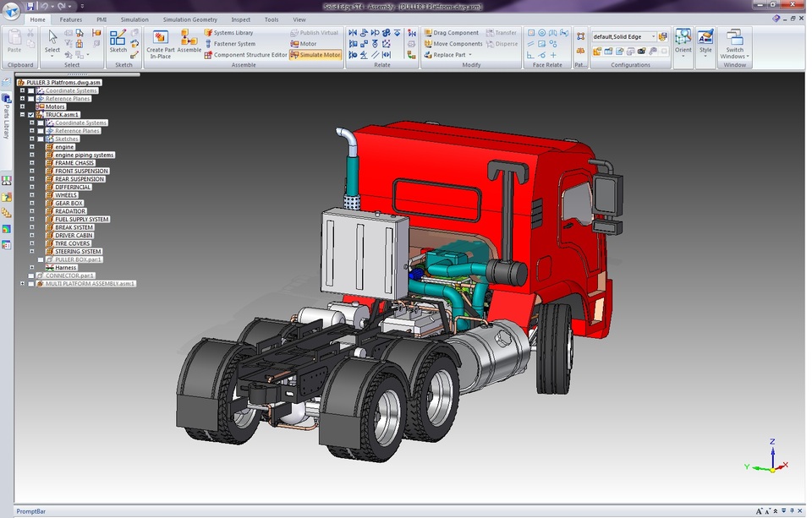
Task: Expand the FRONT SUSPENSION tree node
Action: [x=31, y=171]
